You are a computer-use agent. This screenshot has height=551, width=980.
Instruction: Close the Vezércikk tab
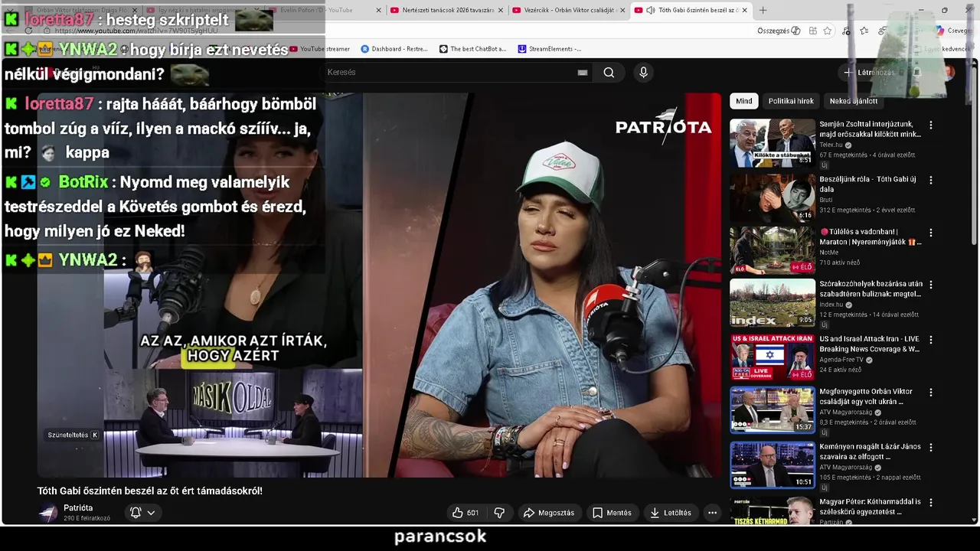[x=622, y=10]
